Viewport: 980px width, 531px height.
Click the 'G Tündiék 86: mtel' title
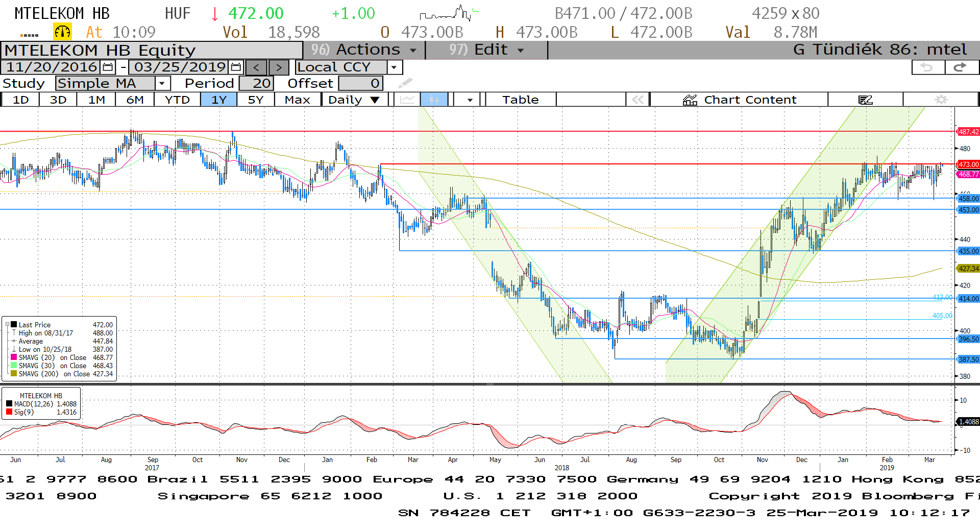pyautogui.click(x=879, y=50)
